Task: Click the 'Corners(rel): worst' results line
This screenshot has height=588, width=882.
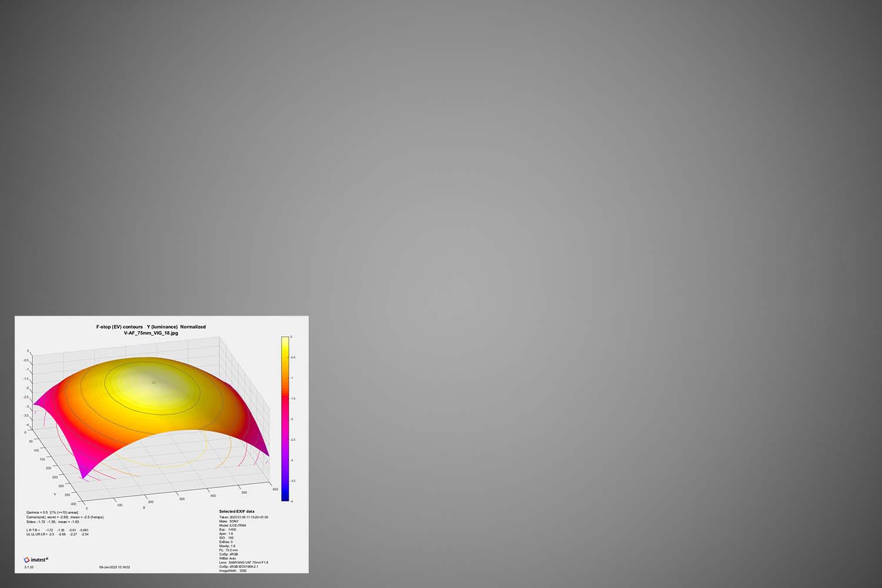Action: pos(65,517)
